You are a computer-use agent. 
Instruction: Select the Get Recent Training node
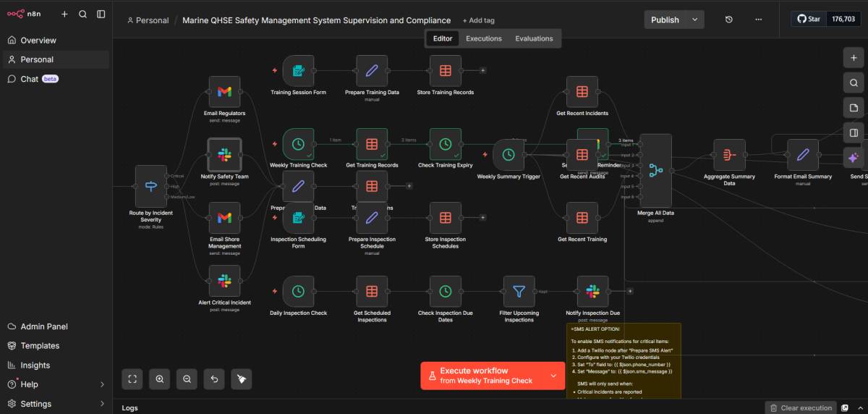coord(582,218)
